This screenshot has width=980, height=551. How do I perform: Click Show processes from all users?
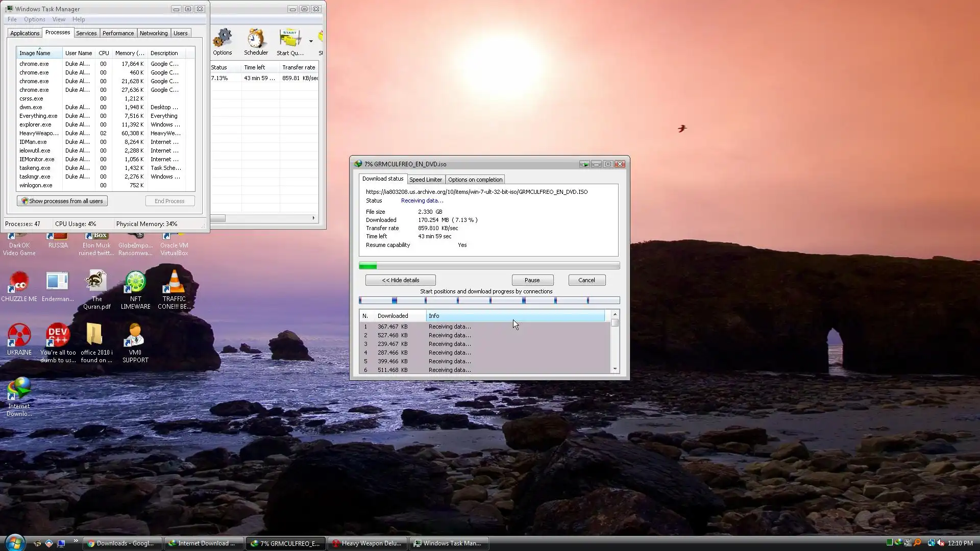point(62,201)
